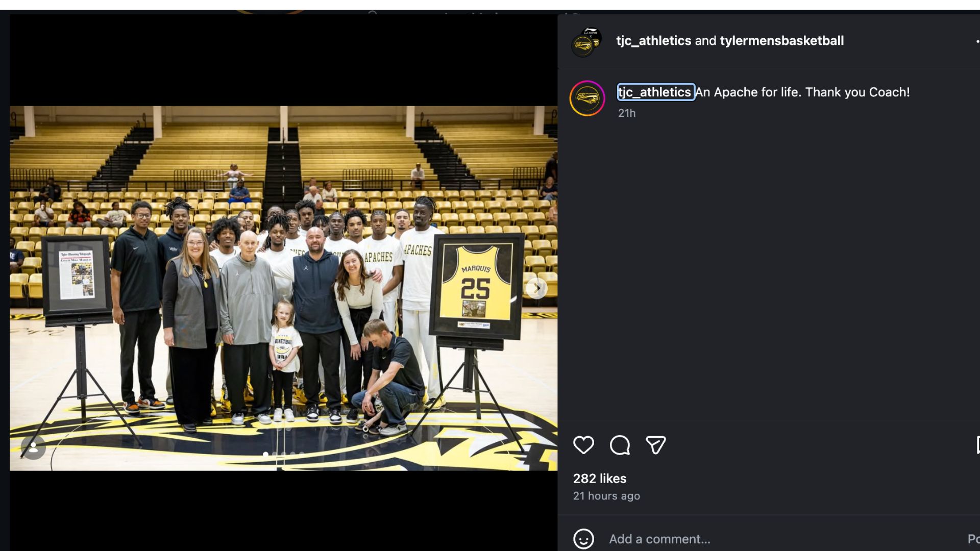
Task: Click the tjc_athletics username in the caption
Action: (655, 92)
